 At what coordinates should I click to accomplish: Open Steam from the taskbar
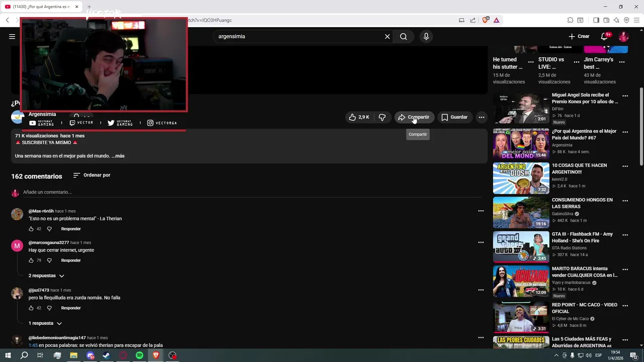106,355
